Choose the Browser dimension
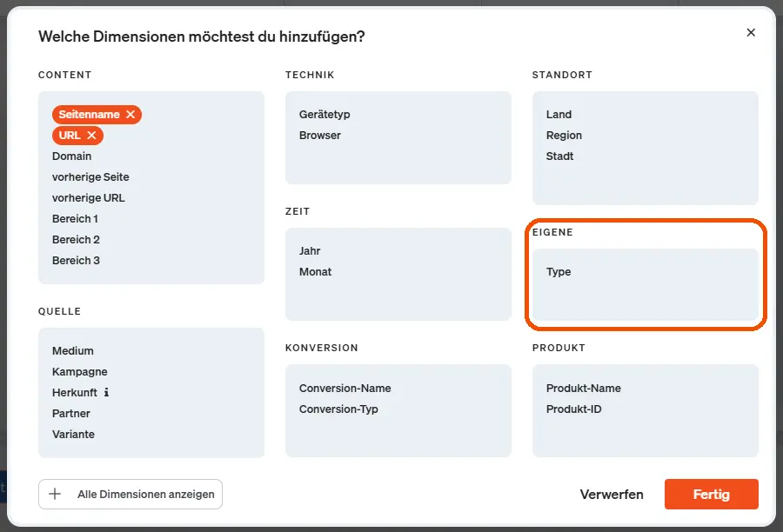 tap(320, 136)
